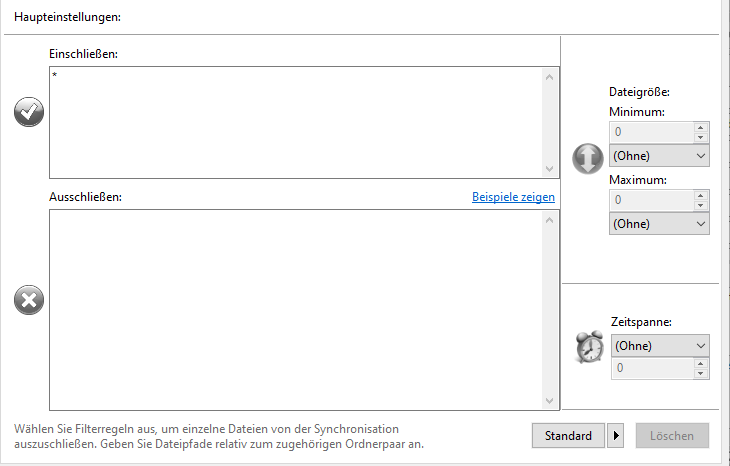Click the Löschen button
Image resolution: width=730 pixels, height=466 pixels.
click(x=672, y=436)
